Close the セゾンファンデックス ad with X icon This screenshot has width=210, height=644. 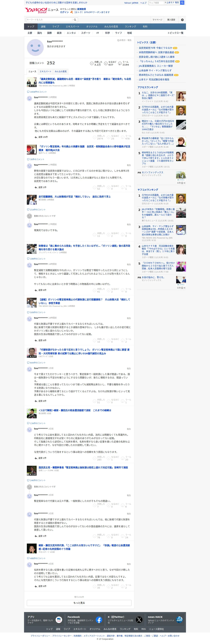click(184, 183)
